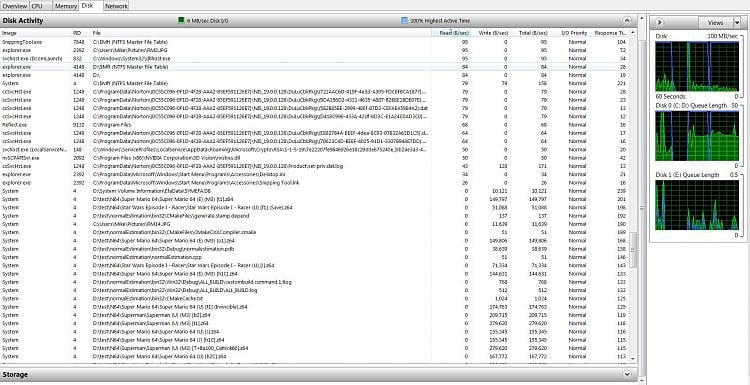The width and height of the screenshot is (750, 385).
Task: Click the nvstres.dll file path entry
Action: 165,158
